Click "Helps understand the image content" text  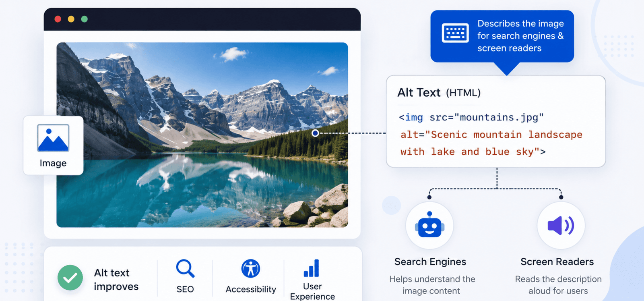(x=432, y=285)
